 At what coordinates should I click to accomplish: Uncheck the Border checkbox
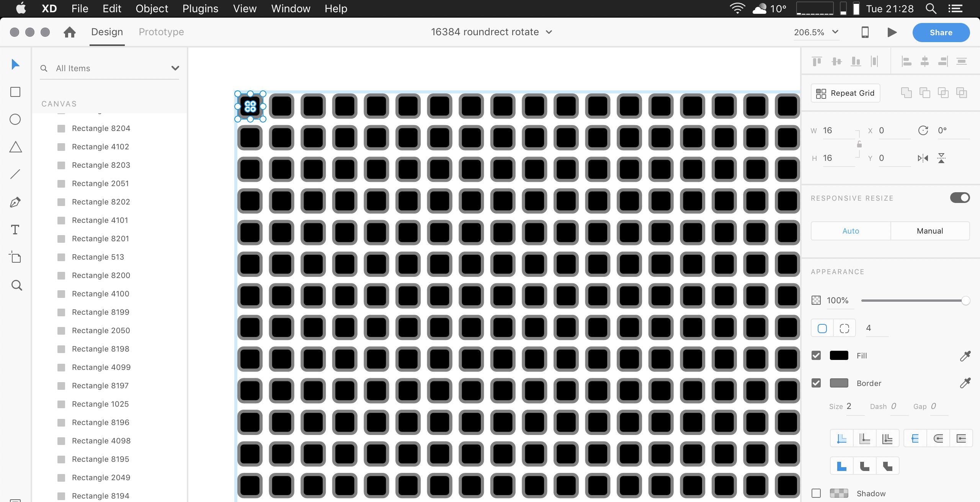[x=817, y=383]
